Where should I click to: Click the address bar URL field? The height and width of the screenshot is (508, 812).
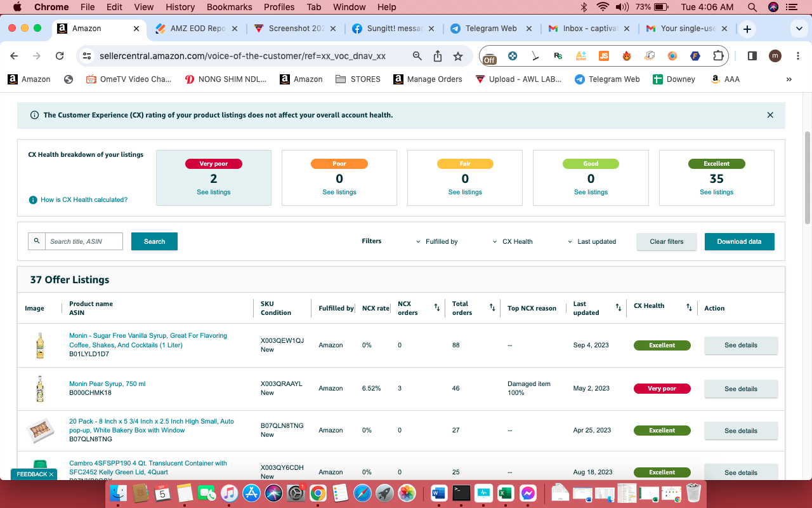pos(242,56)
